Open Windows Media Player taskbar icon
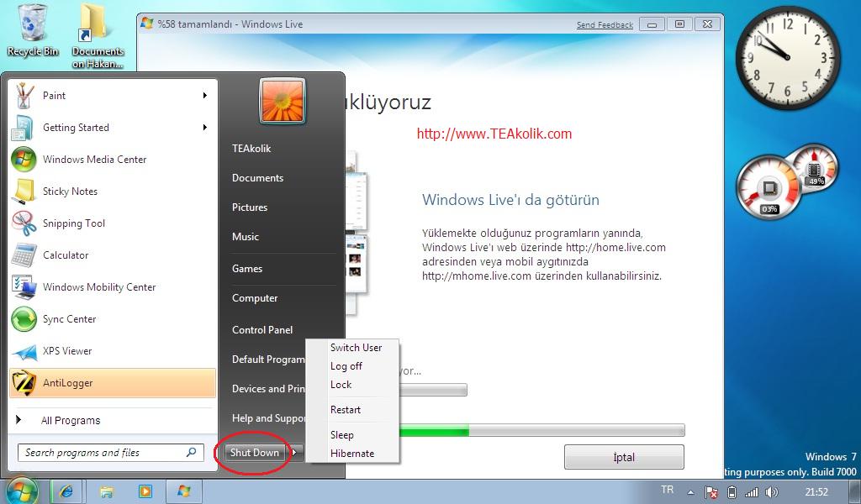 pos(145,491)
